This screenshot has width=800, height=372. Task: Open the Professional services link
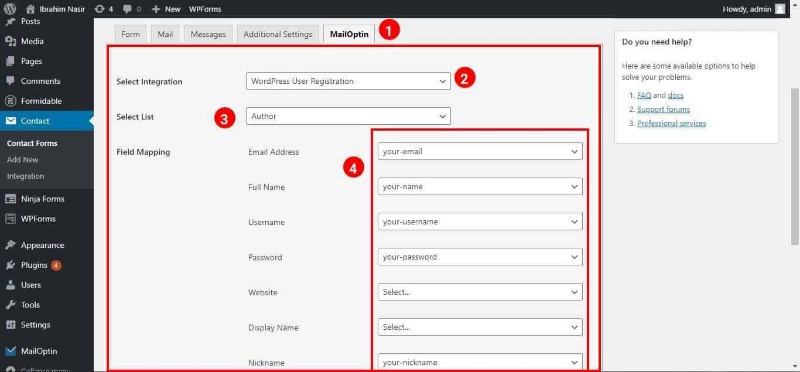click(671, 123)
